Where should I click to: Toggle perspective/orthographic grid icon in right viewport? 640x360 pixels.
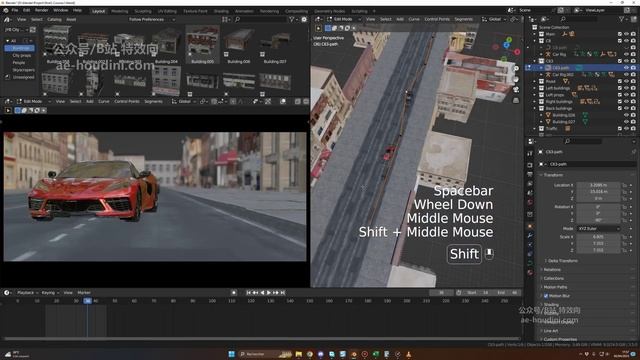(516, 100)
